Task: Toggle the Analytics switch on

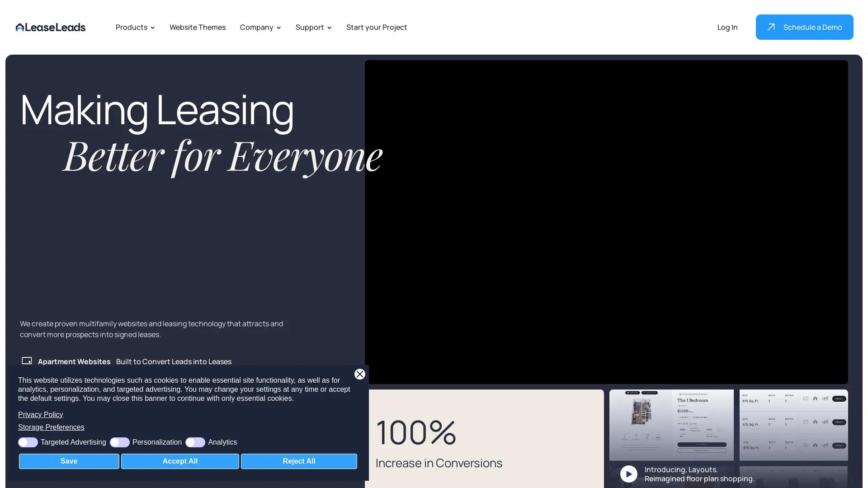Action: click(x=195, y=442)
